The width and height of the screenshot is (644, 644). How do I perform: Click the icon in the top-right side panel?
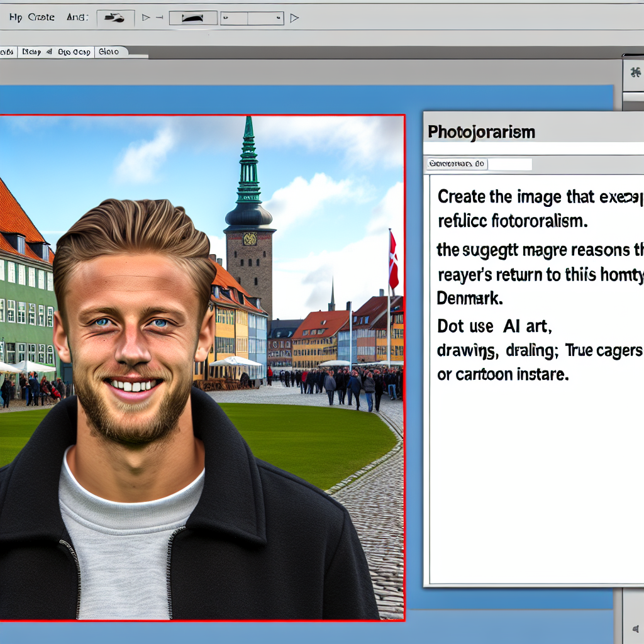[635, 71]
